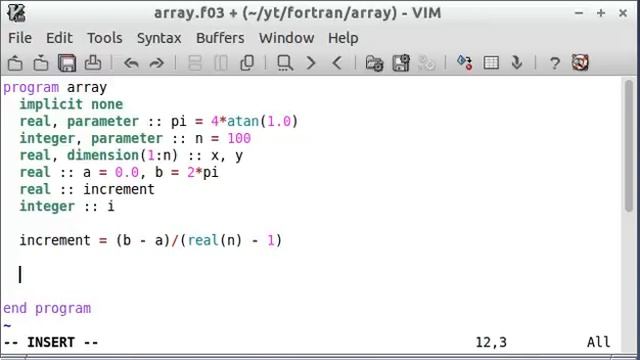The width and height of the screenshot is (640, 360).
Task: Click the Find help lifebuoy icon
Action: pyautogui.click(x=580, y=63)
